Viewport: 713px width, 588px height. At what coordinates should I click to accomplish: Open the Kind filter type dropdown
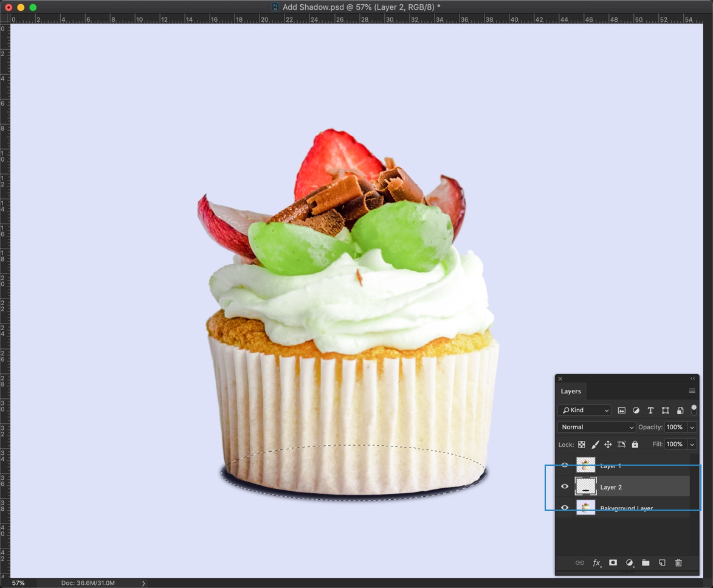click(584, 410)
